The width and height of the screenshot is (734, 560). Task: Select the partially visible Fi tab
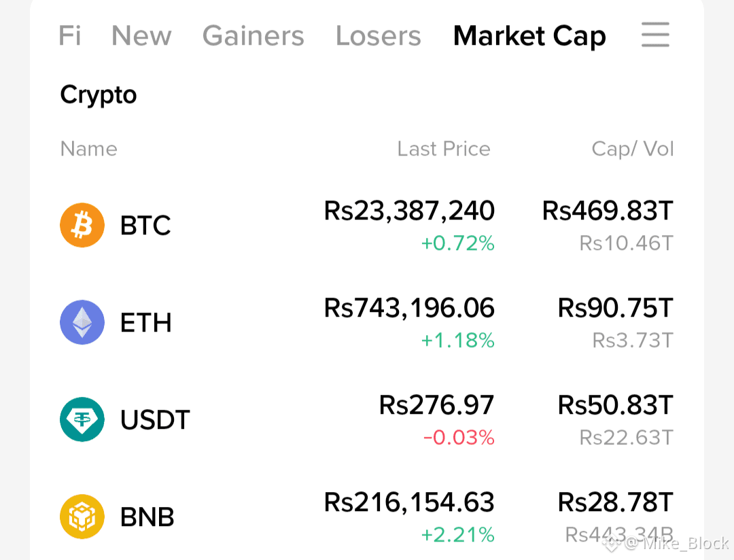click(x=70, y=35)
